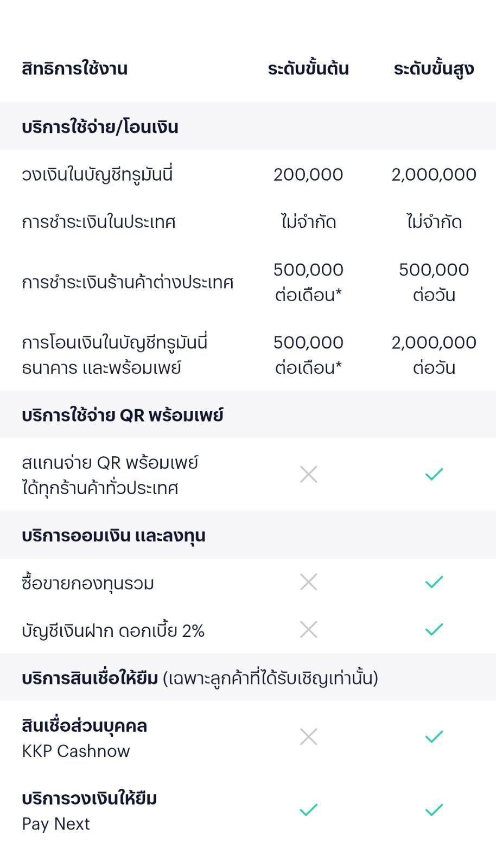Click the Pay Next checkmark under ระดับขั้นสูง

point(434,810)
